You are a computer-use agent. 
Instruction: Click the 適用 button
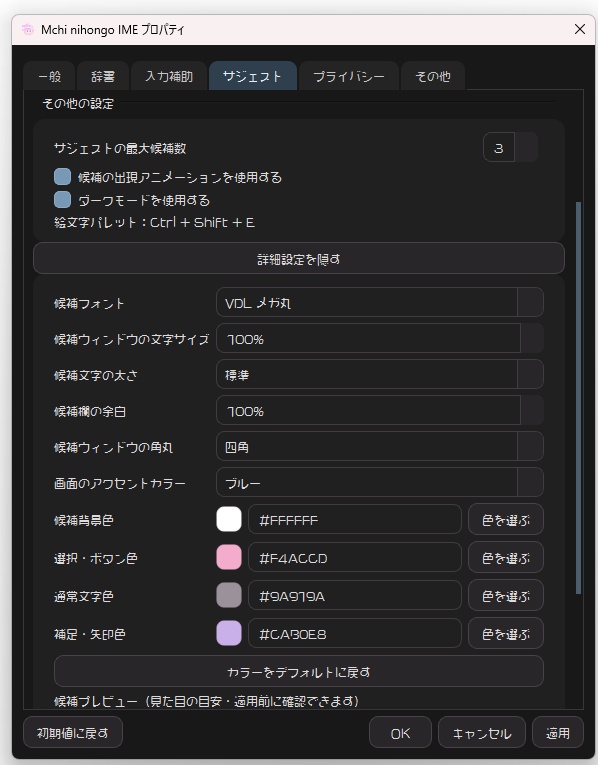(558, 732)
